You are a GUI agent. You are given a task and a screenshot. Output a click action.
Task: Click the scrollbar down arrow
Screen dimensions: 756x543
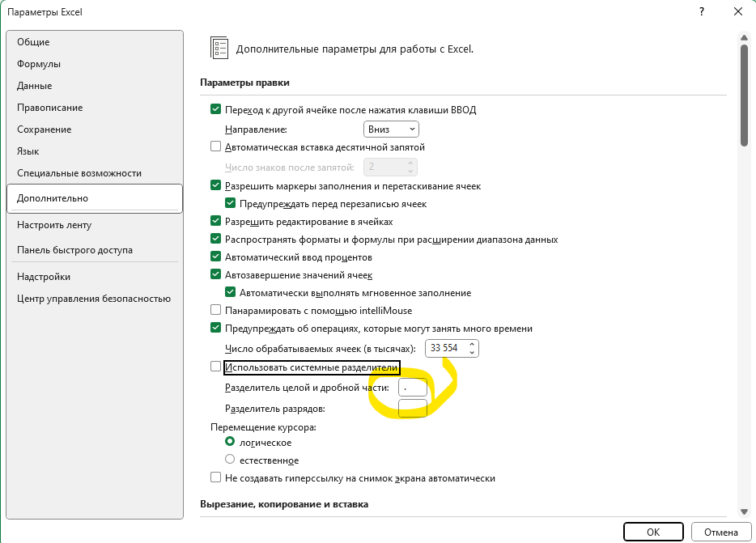coord(745,511)
